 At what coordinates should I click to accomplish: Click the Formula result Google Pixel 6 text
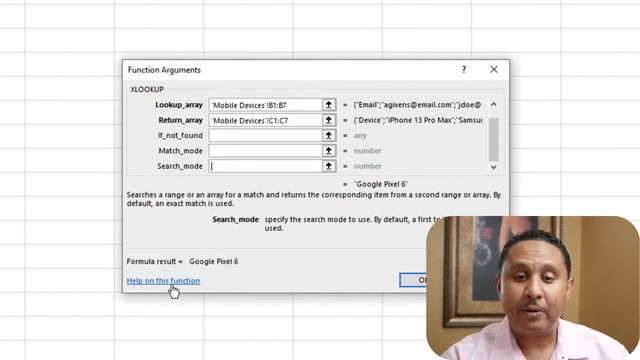coord(182,262)
